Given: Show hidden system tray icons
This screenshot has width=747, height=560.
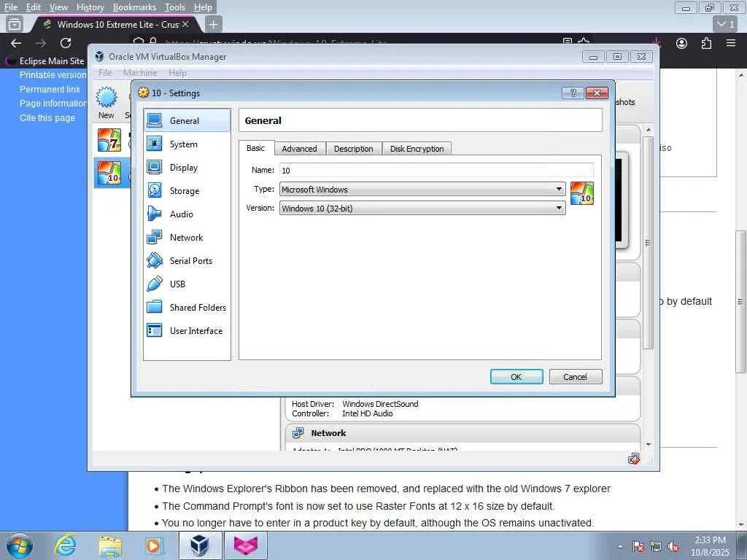Looking at the screenshot, I should pos(620,547).
